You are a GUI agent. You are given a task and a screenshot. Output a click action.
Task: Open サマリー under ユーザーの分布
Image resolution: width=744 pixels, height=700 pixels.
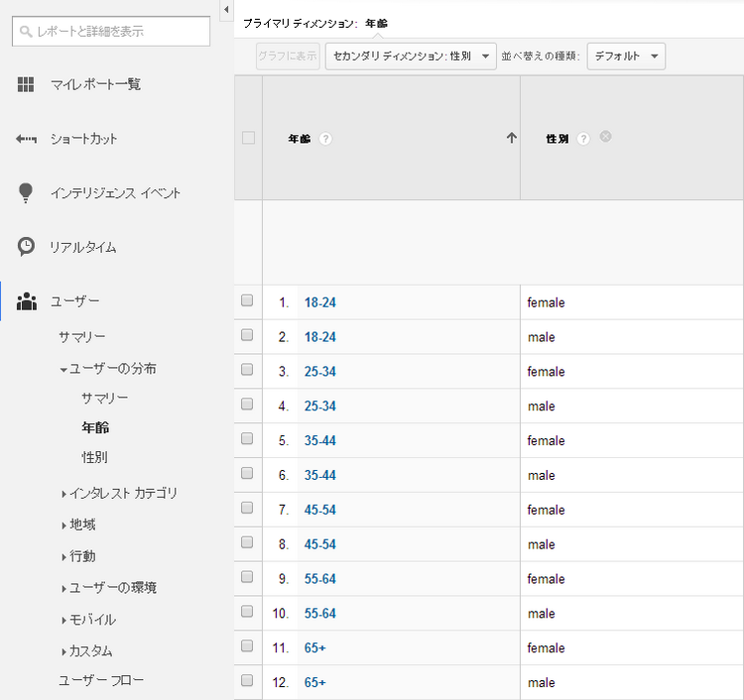pos(104,398)
